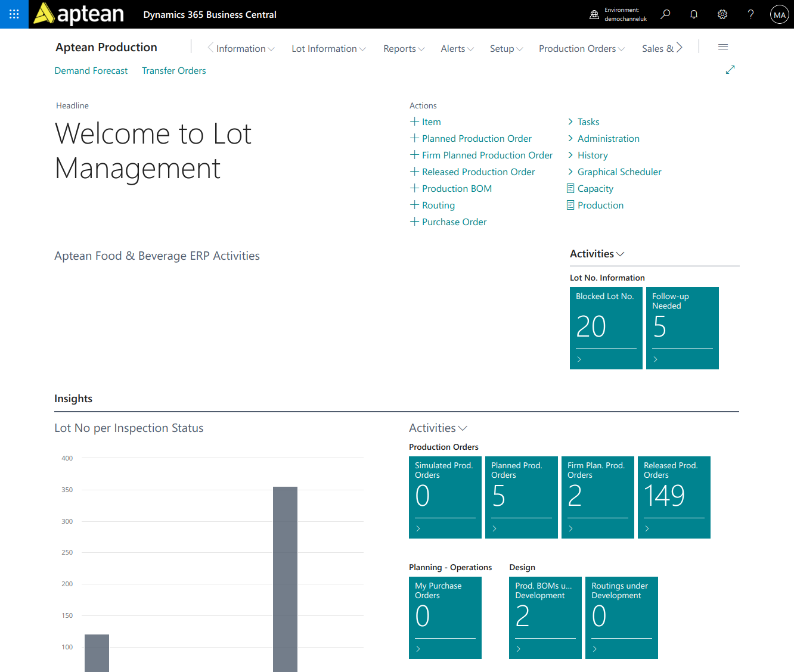
Task: Open the notifications bell icon
Action: point(694,14)
